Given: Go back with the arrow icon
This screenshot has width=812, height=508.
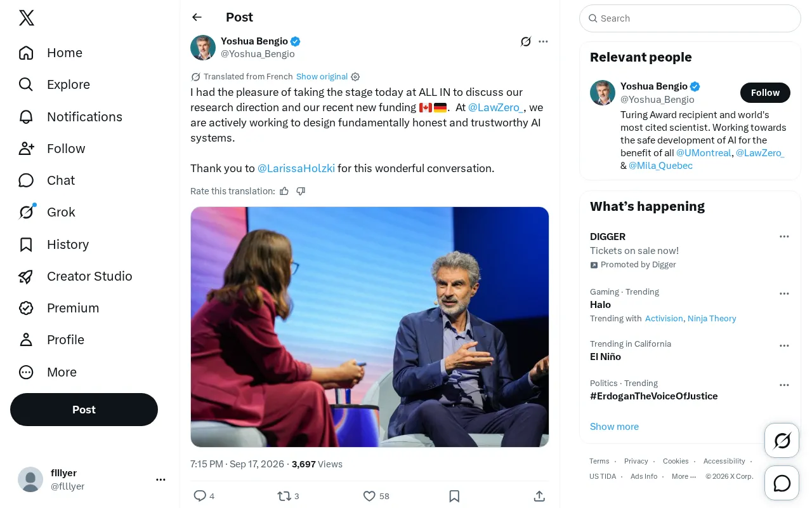Looking at the screenshot, I should (197, 17).
